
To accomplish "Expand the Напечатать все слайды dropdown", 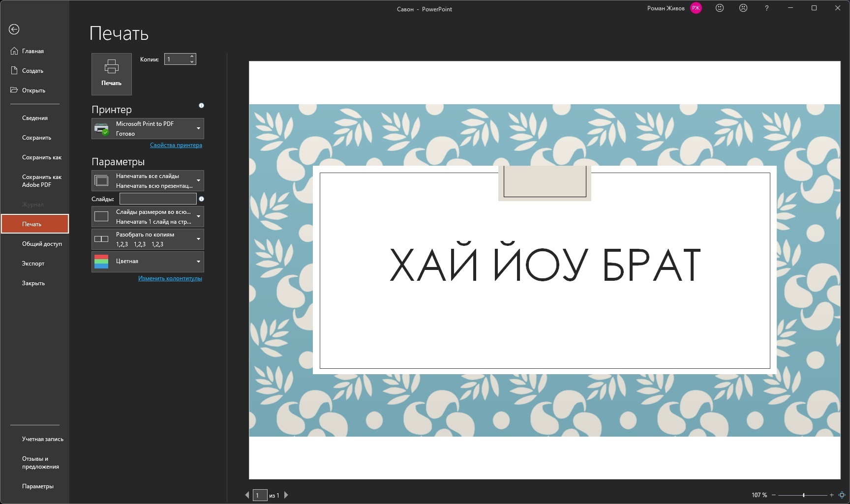I will [x=148, y=181].
